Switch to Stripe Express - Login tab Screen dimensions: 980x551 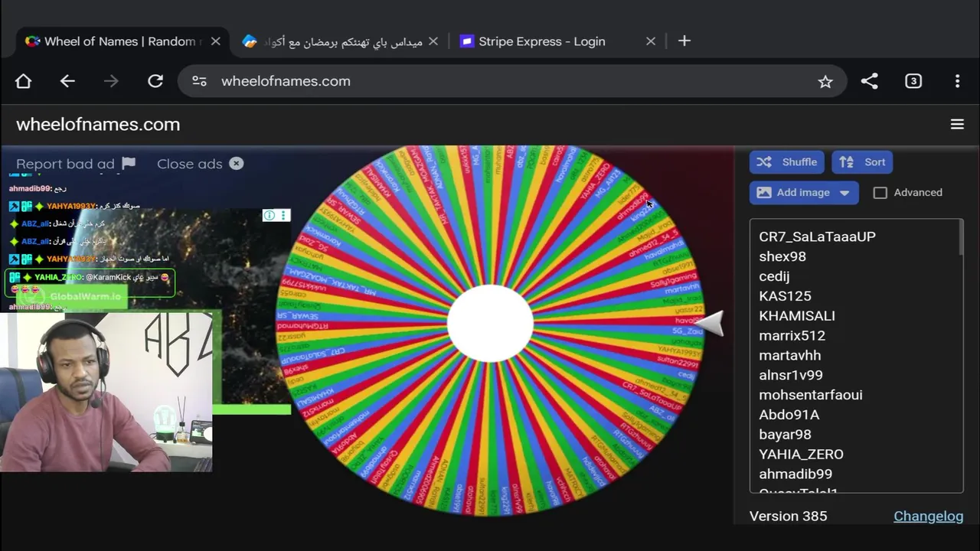click(558, 41)
